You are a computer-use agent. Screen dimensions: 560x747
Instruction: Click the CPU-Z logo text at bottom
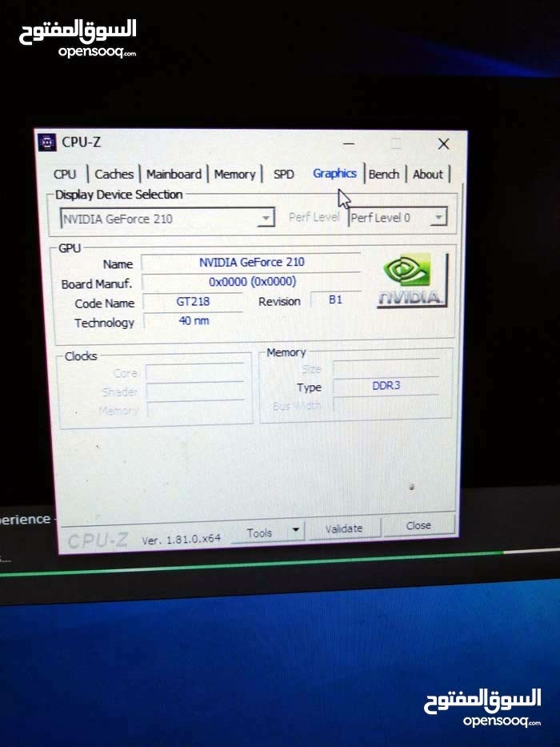[x=98, y=540]
